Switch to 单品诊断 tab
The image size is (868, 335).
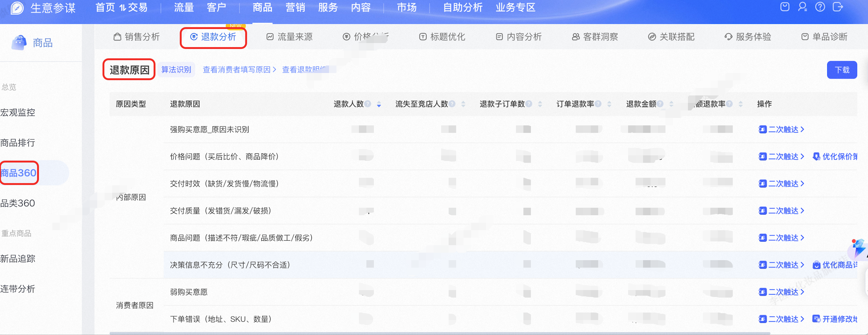[824, 37]
